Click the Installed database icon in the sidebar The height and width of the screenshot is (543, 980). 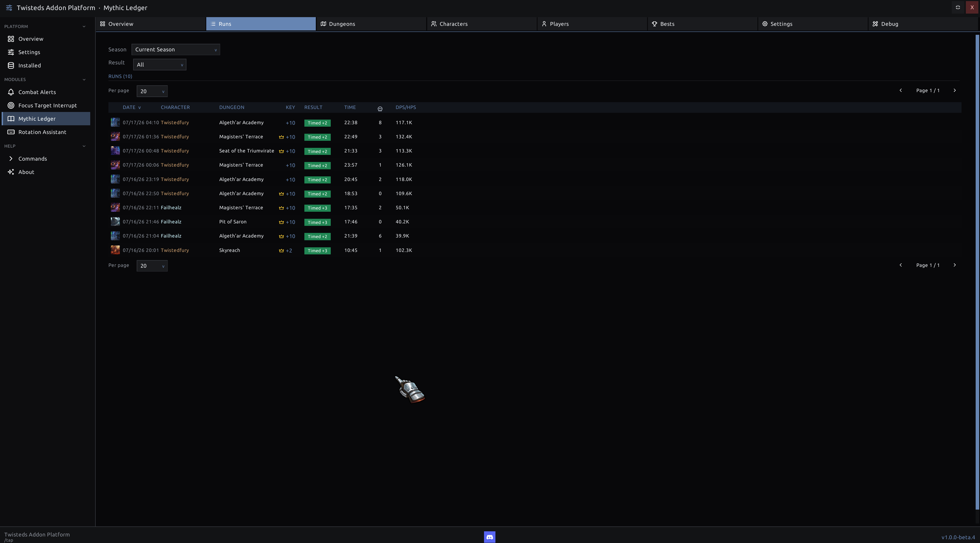tap(11, 65)
